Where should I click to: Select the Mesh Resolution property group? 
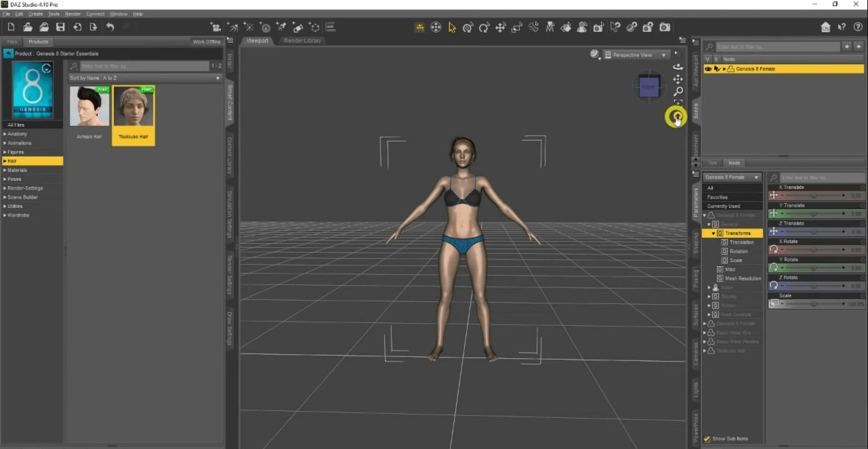pyautogui.click(x=739, y=278)
